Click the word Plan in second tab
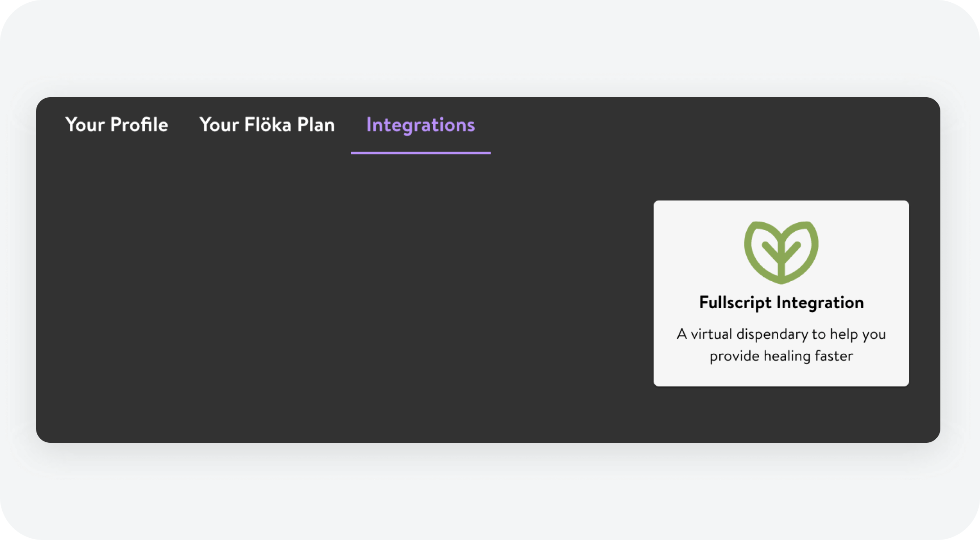The width and height of the screenshot is (980, 540). [316, 125]
